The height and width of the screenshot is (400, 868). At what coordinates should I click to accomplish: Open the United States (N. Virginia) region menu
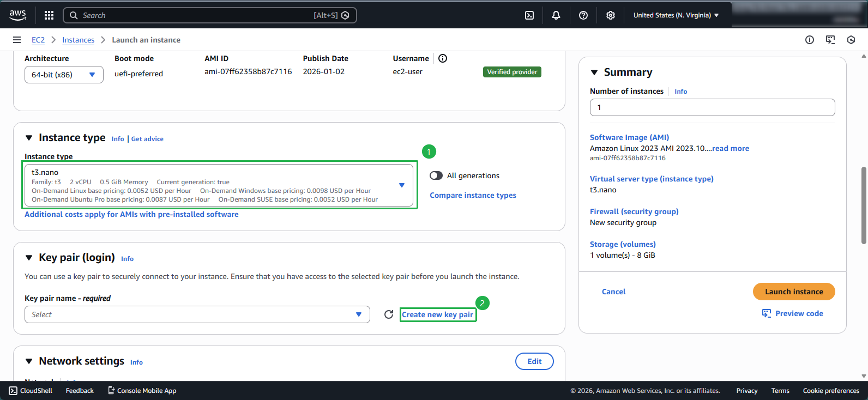676,15
